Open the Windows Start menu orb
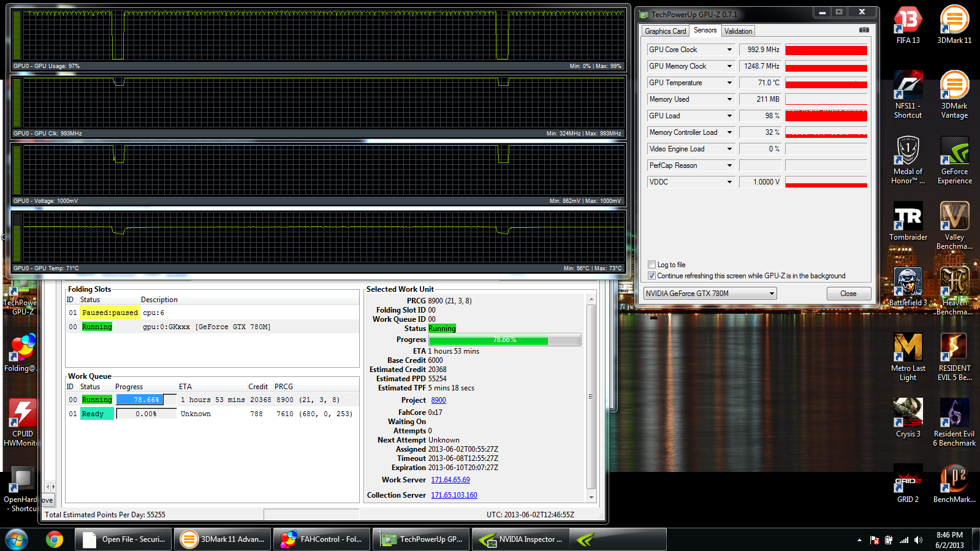The width and height of the screenshot is (980, 551). point(17,539)
